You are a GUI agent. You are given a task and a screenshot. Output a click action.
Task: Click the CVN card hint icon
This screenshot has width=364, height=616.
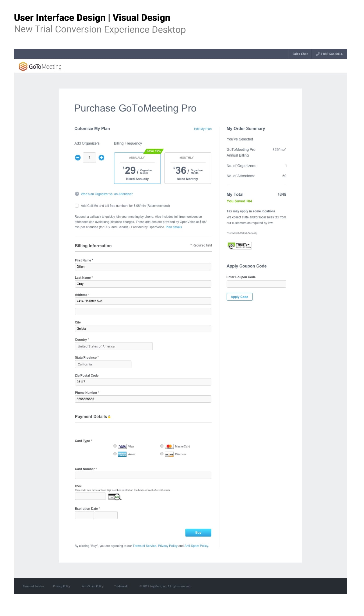tap(115, 497)
